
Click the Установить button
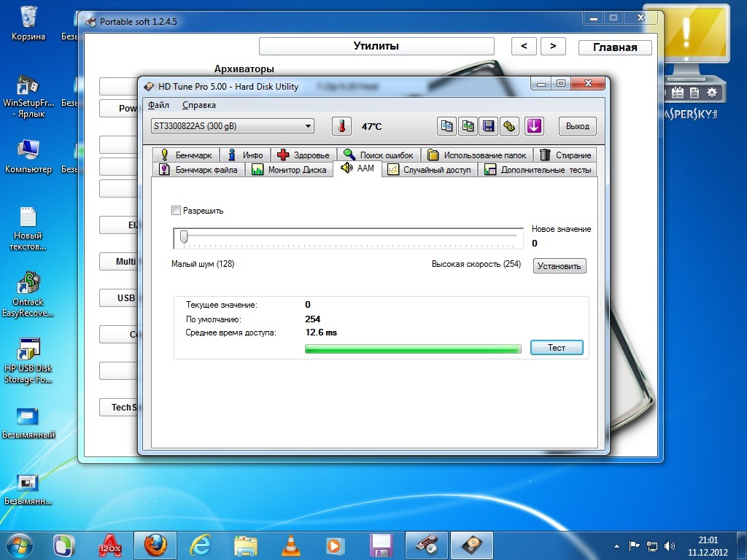(560, 266)
